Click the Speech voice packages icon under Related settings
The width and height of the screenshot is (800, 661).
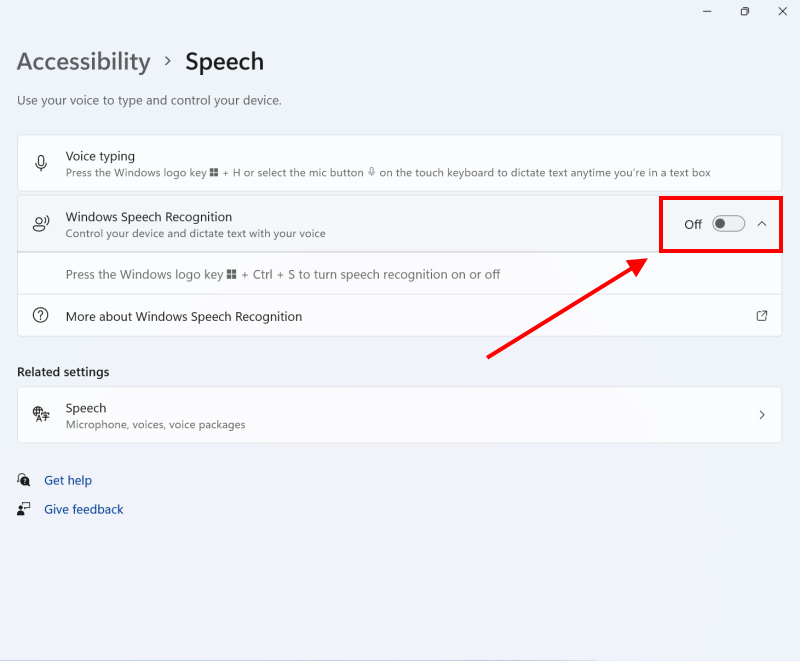(x=40, y=414)
